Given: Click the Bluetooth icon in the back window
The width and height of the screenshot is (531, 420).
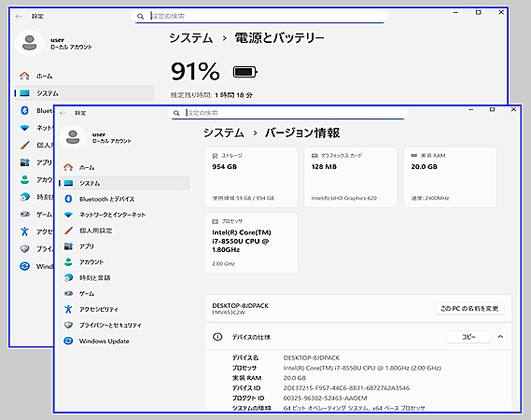Looking at the screenshot, I should pyautogui.click(x=24, y=110).
